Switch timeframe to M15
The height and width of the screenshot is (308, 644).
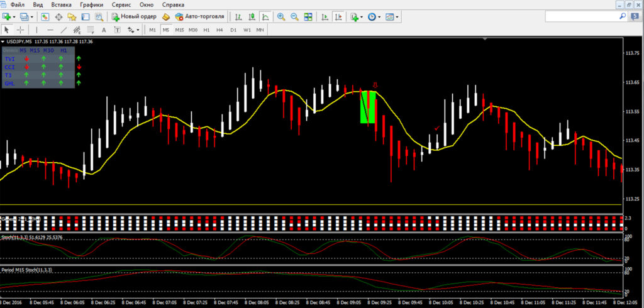point(179,30)
